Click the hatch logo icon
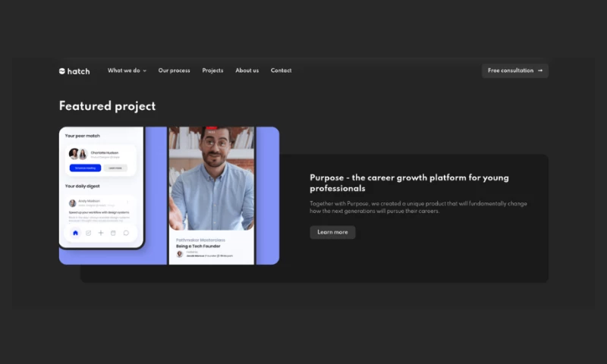 point(62,71)
